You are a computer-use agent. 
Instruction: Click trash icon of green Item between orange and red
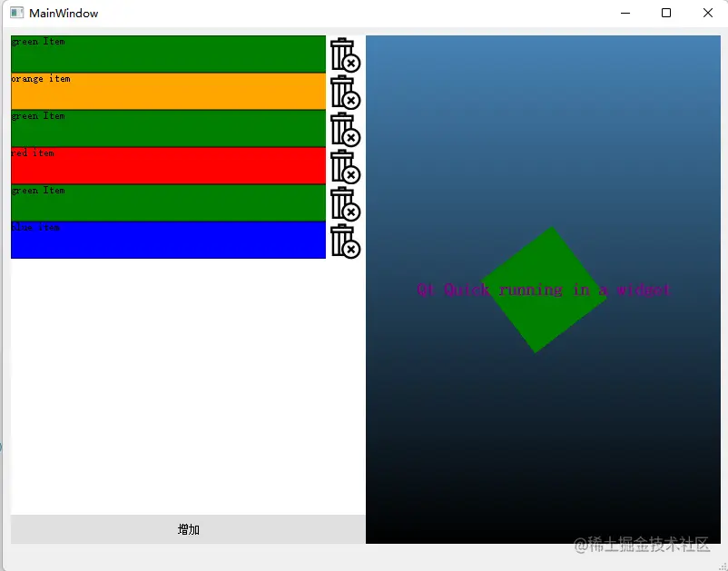click(x=345, y=129)
